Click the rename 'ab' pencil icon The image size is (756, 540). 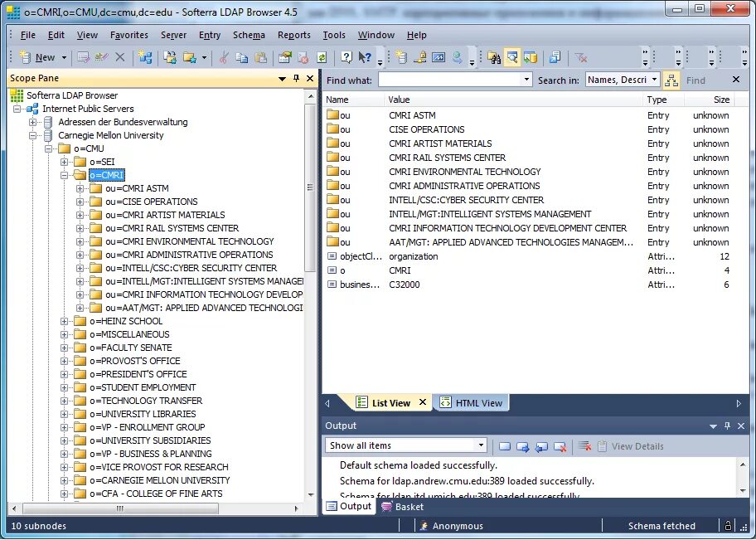pyautogui.click(x=101, y=57)
